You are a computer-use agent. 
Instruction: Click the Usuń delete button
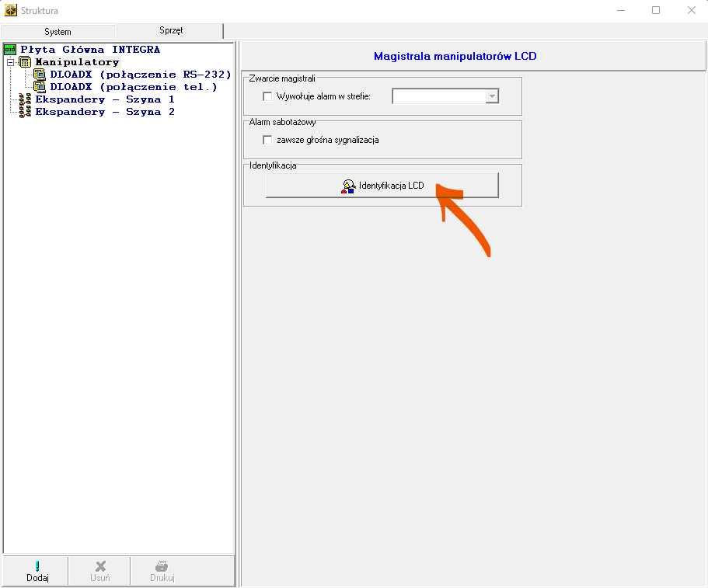click(100, 571)
